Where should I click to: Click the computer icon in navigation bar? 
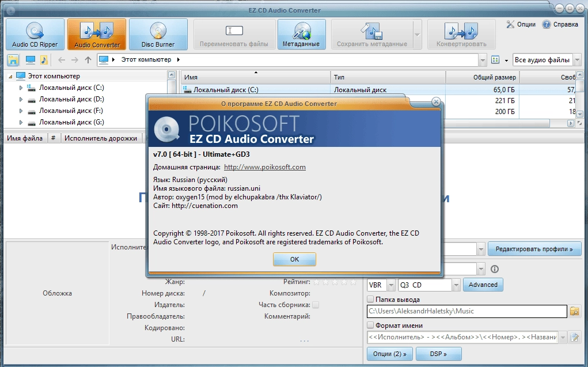coord(30,60)
